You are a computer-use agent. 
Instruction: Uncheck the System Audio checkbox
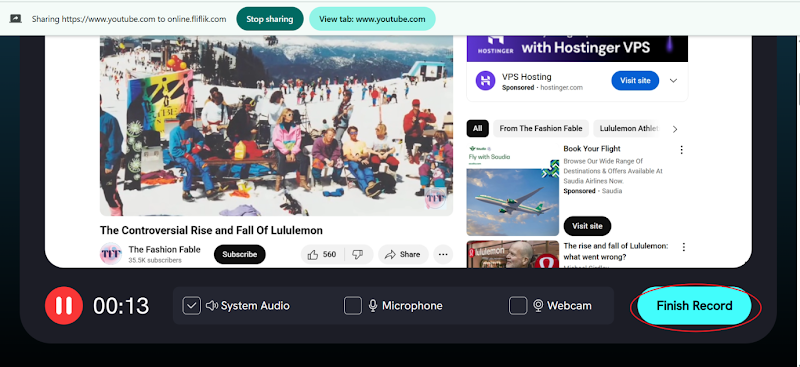point(191,306)
